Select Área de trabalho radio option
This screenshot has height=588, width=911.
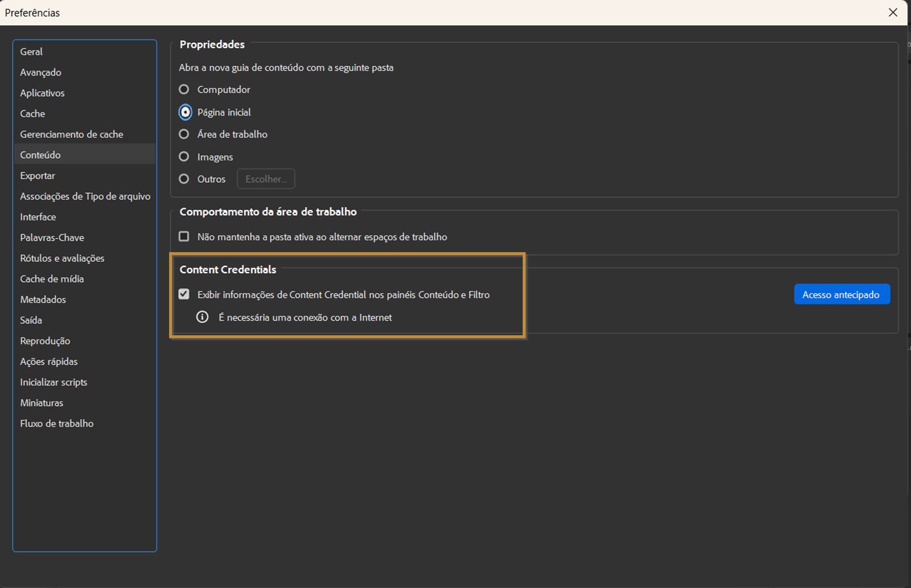[x=184, y=134]
